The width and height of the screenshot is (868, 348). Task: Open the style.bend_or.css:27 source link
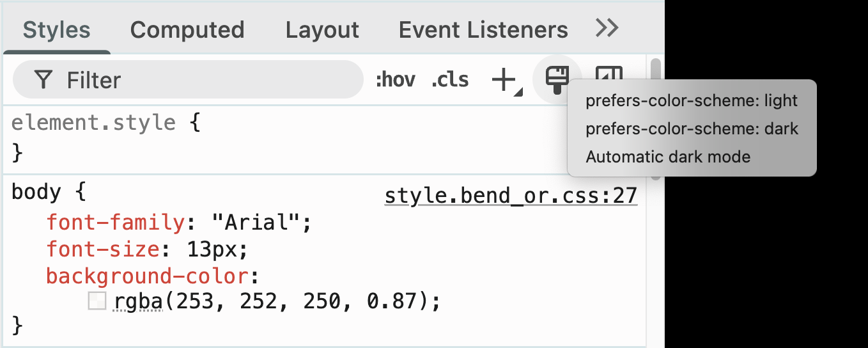click(511, 195)
